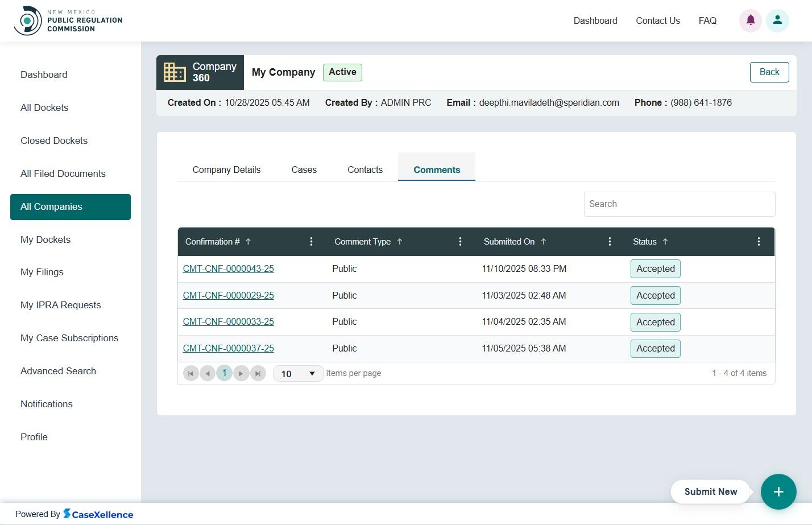Open comment CMT-CNF-0000037-25
Viewport: 812px width, 525px height.
(x=229, y=349)
